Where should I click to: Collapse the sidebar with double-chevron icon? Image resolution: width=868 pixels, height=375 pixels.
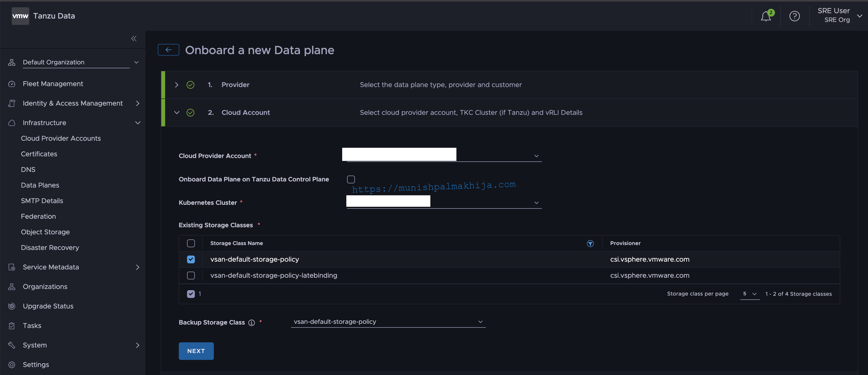coord(134,39)
